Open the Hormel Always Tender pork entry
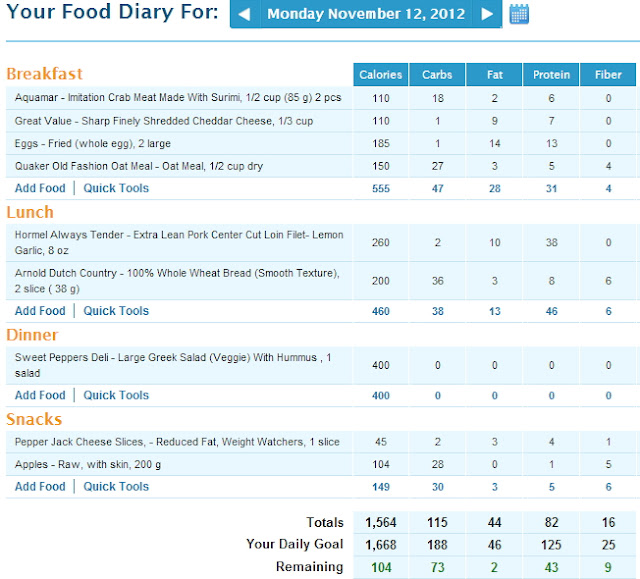 click(x=179, y=242)
